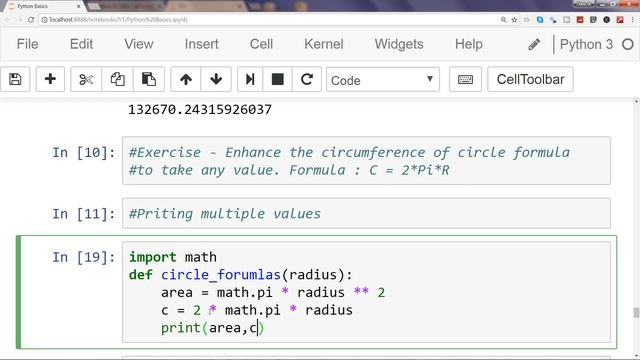Reload the browser page
640x360 pixels.
[x=31, y=20]
